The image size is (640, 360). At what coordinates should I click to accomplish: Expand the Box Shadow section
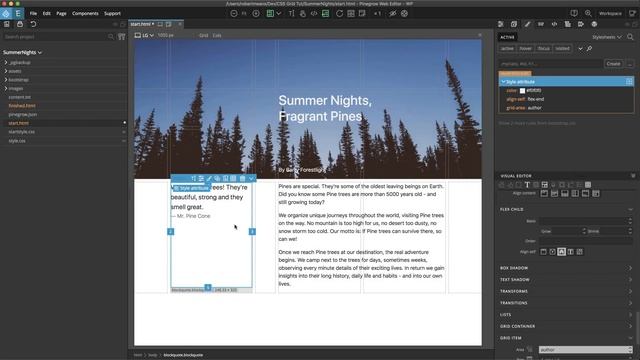click(565, 268)
